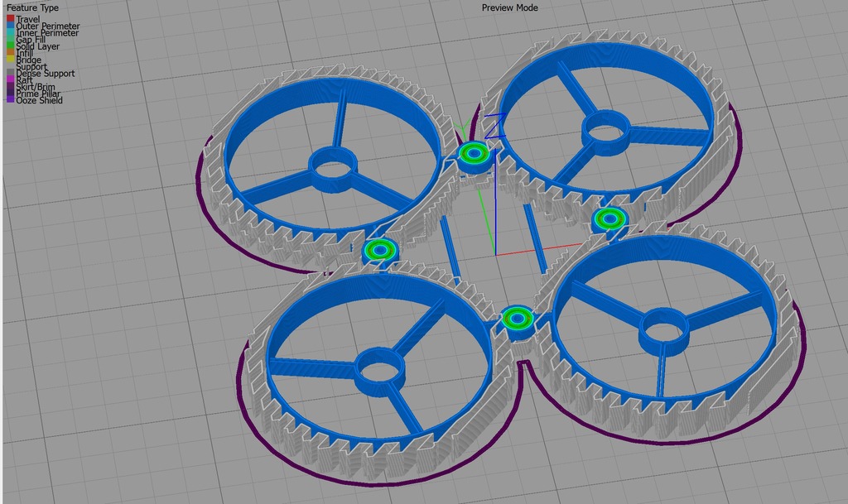This screenshot has width=848, height=504.
Task: Click the Prime Pillar legend label
Action: (x=38, y=94)
